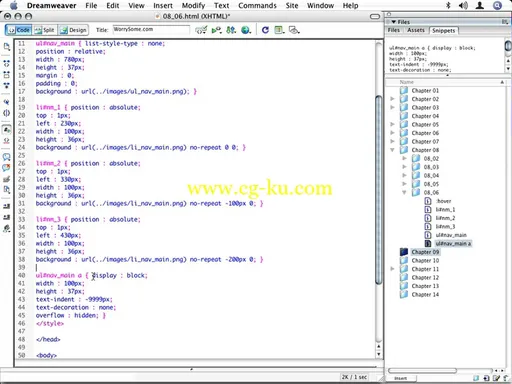Click the Collapse Selection icon
Image resolution: width=512 pixels, height=384 pixels.
point(6,74)
